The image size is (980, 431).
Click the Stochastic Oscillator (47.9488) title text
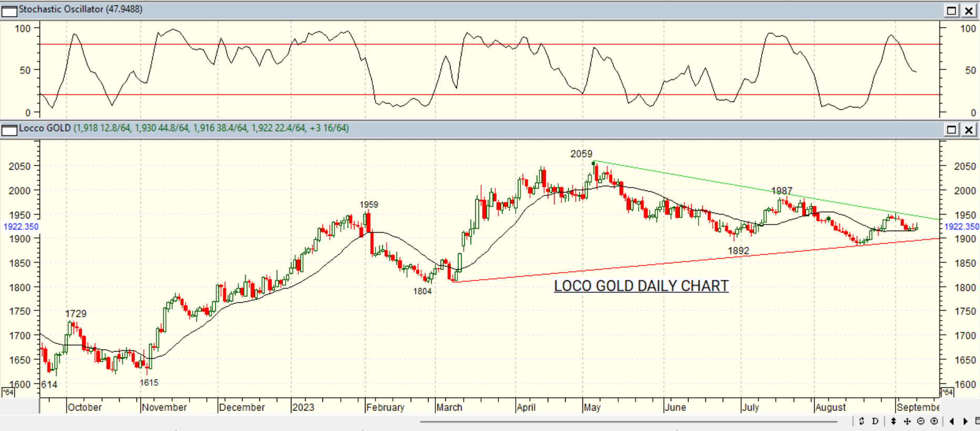(x=80, y=9)
